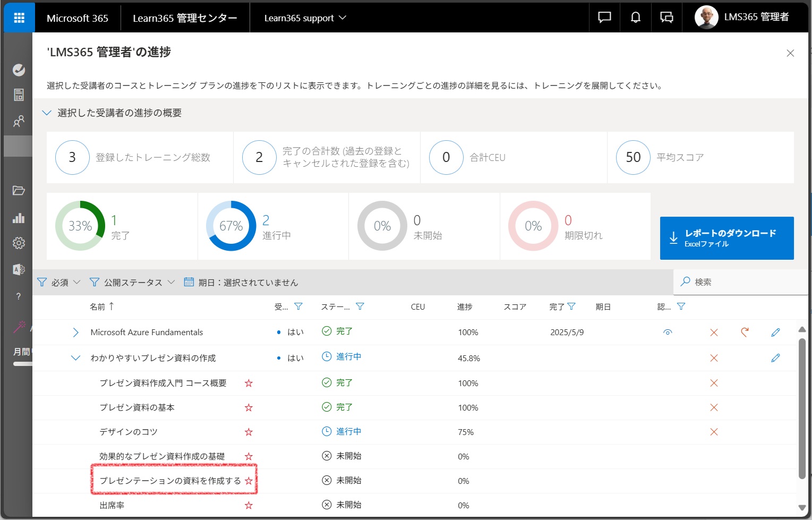Click red X on プレゼン資料の基本 row

click(x=714, y=407)
